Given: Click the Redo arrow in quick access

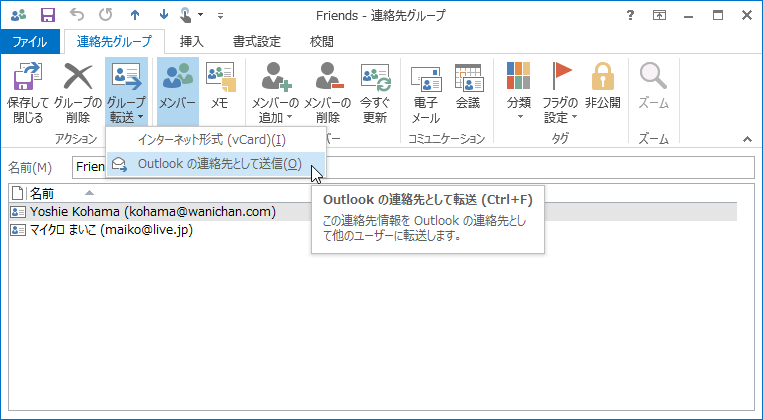Looking at the screenshot, I should pos(106,15).
